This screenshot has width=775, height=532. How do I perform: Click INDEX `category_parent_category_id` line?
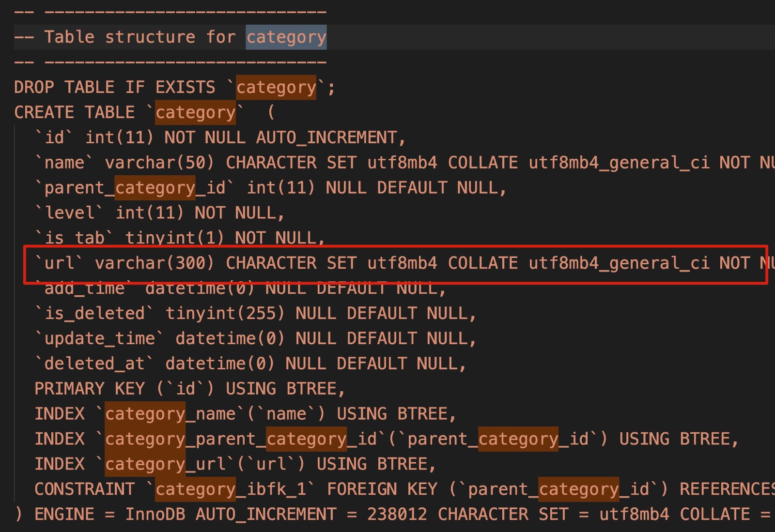click(387, 440)
